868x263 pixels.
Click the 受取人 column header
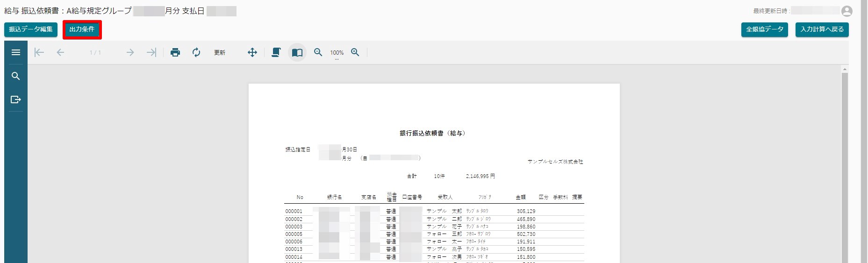[445, 197]
